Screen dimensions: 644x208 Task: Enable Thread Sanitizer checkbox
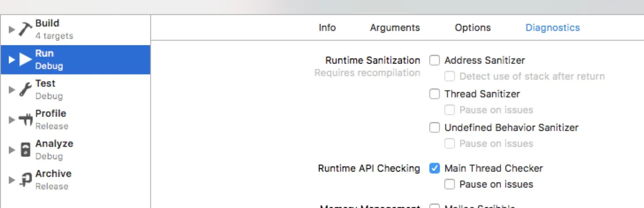click(x=435, y=94)
